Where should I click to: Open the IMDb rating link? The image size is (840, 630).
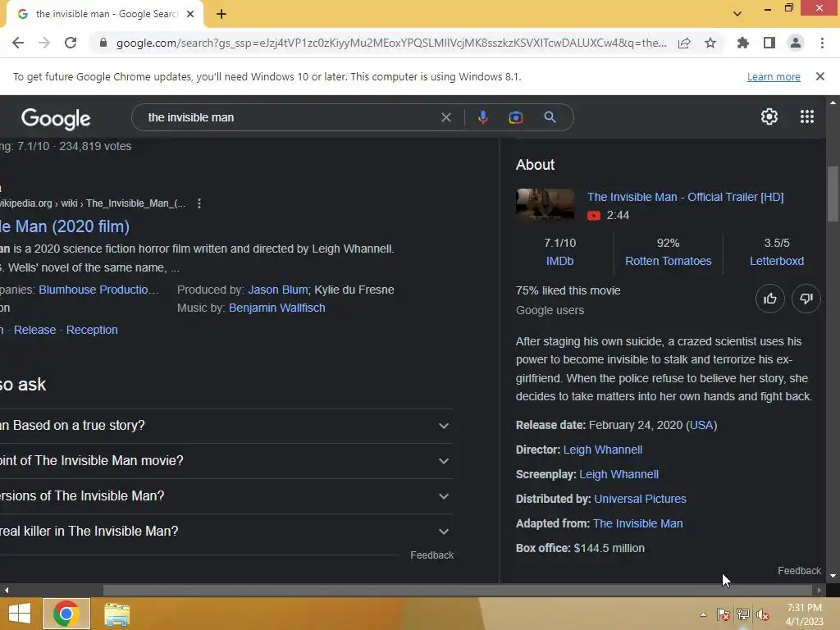(x=559, y=262)
